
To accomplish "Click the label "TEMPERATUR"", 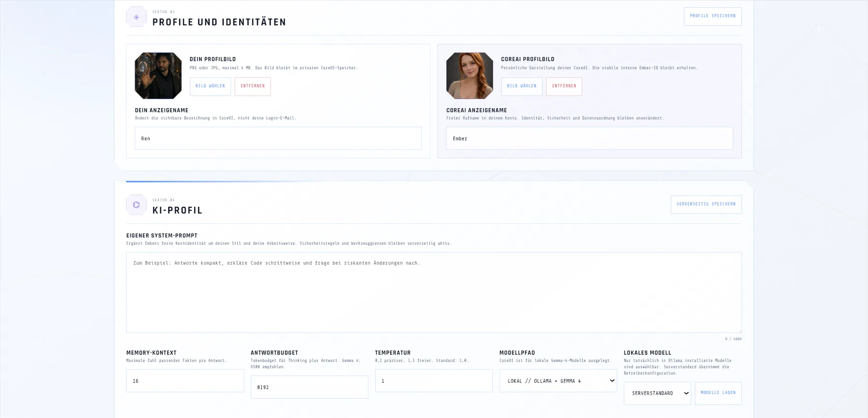I will point(393,353).
